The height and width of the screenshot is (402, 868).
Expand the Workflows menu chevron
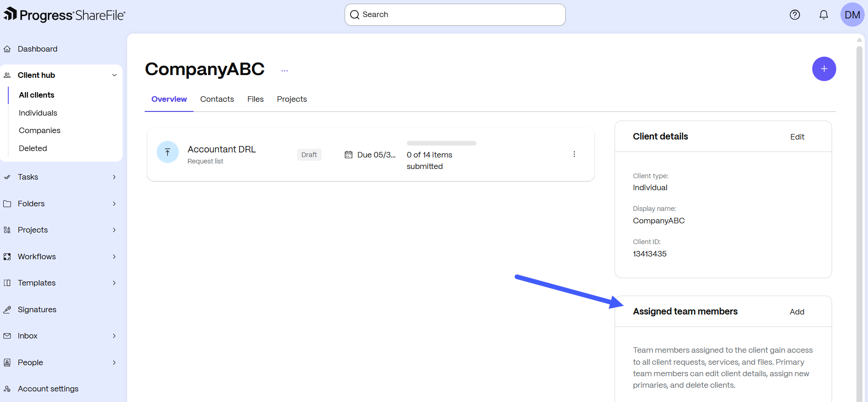pos(114,256)
